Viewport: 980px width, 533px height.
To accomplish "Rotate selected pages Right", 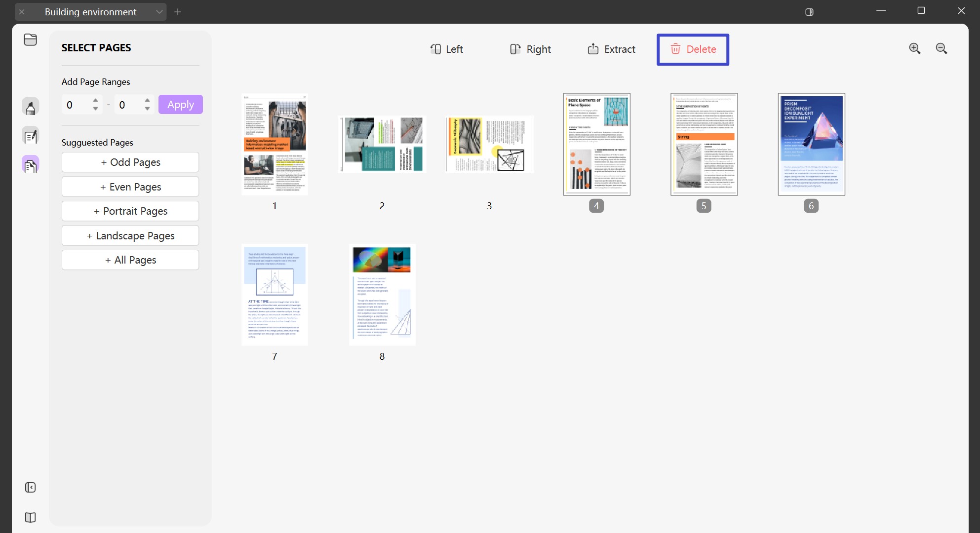I will point(530,49).
